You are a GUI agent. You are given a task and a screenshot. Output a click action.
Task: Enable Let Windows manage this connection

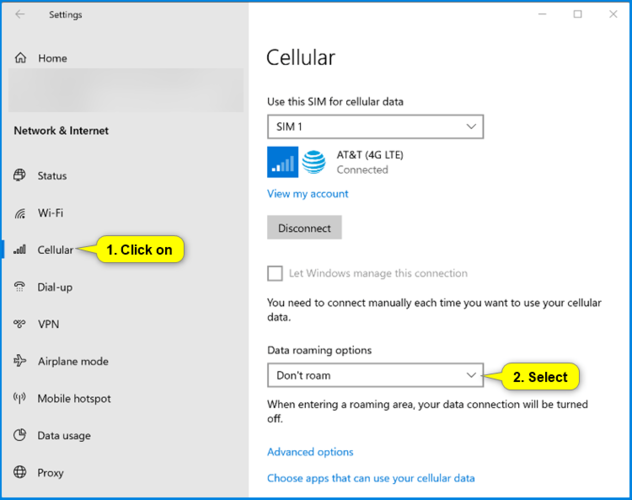[275, 273]
